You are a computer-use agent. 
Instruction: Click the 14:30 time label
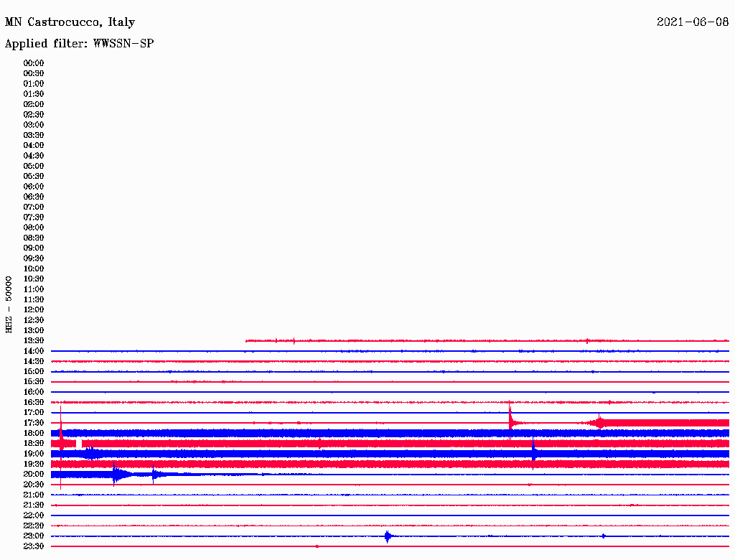click(34, 362)
